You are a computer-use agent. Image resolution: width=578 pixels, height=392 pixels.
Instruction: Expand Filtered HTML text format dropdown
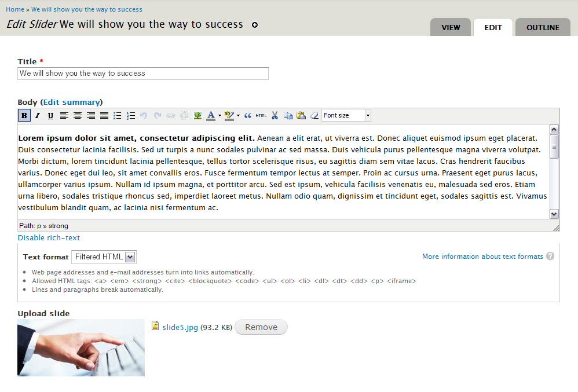tap(104, 257)
